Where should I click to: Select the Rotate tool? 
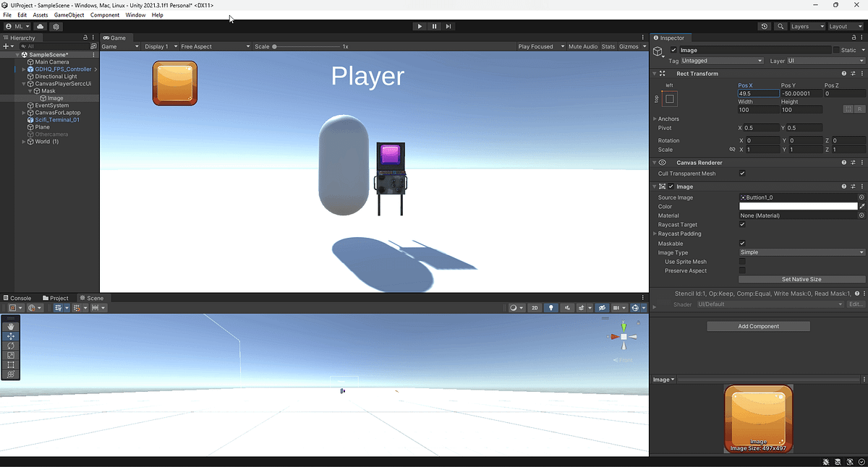(10, 346)
